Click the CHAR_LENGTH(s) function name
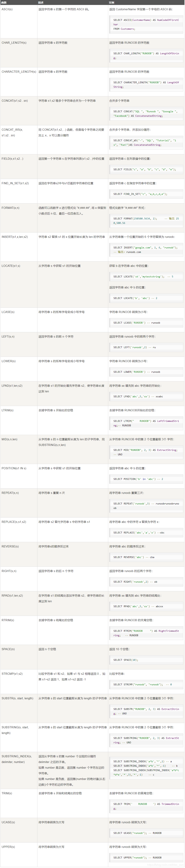 [14, 43]
